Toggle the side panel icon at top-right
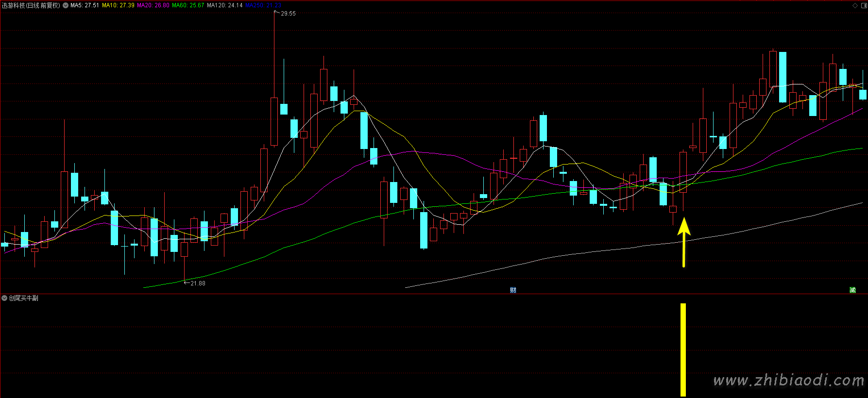This screenshot has height=398, width=868. pos(863,5)
